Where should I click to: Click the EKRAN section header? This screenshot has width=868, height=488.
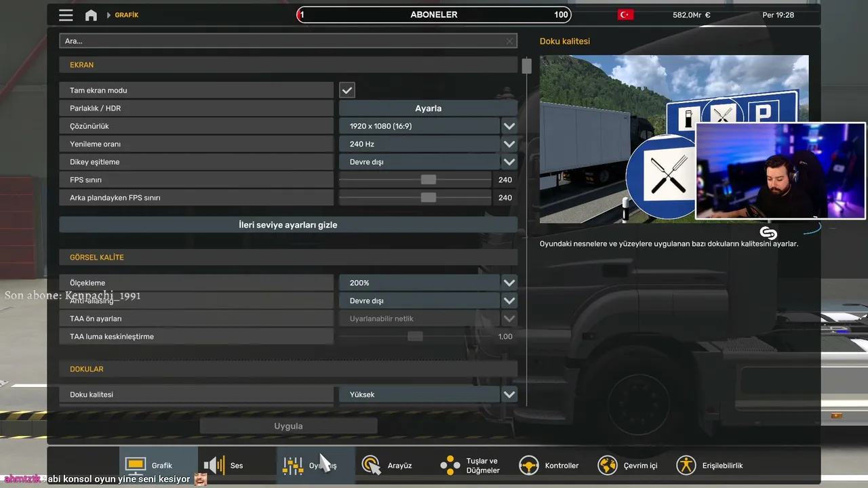click(288, 65)
